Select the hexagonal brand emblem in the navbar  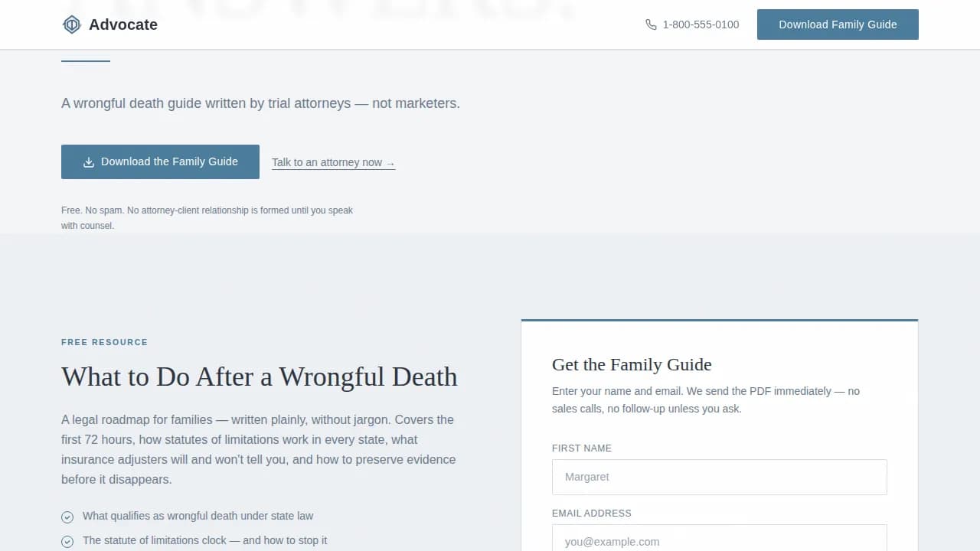72,24
